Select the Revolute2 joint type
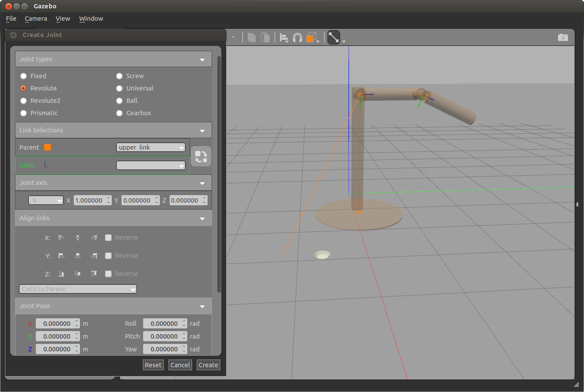 coord(23,101)
